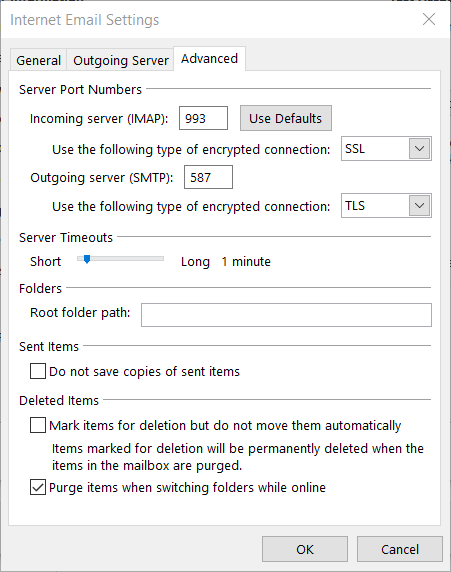Uncheck Purge items when switching folders
This screenshot has width=451, height=572.
pyautogui.click(x=38, y=487)
